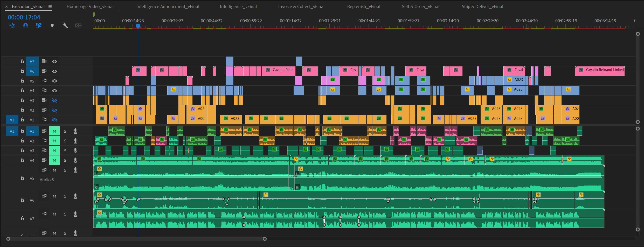The image size is (644, 247).
Task: Show hidden track V2
Action: (x=54, y=110)
